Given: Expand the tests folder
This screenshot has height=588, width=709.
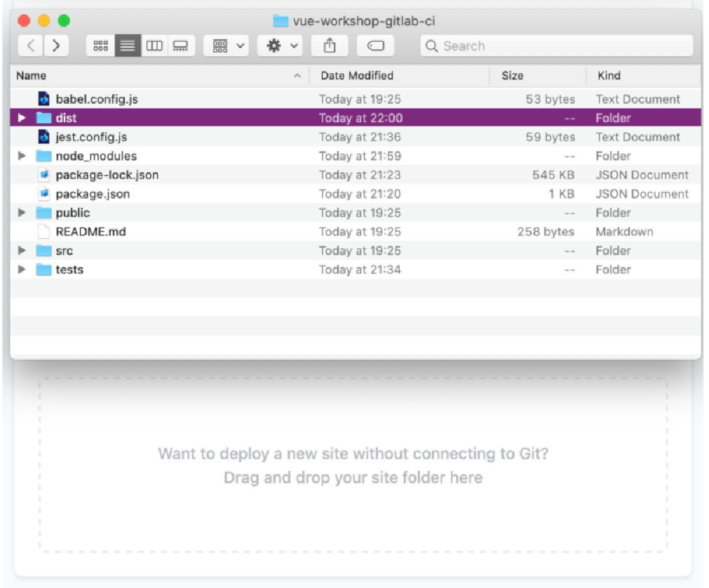Looking at the screenshot, I should [x=21, y=269].
